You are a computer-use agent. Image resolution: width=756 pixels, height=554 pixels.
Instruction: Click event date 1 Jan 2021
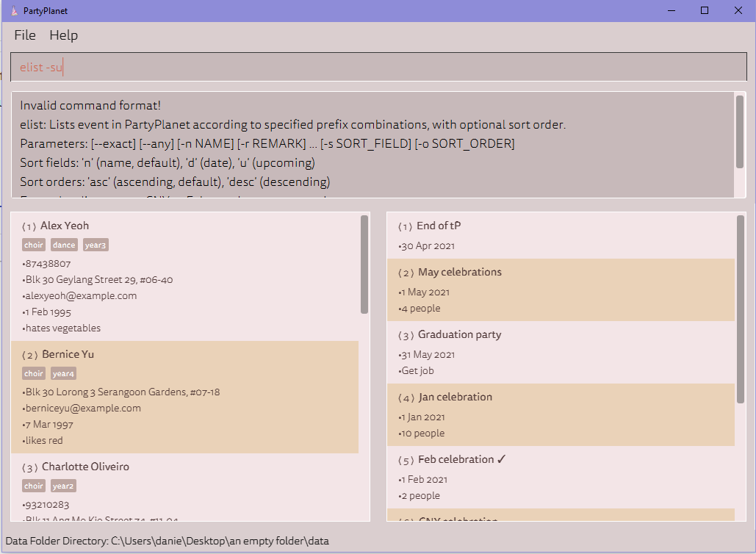point(422,417)
